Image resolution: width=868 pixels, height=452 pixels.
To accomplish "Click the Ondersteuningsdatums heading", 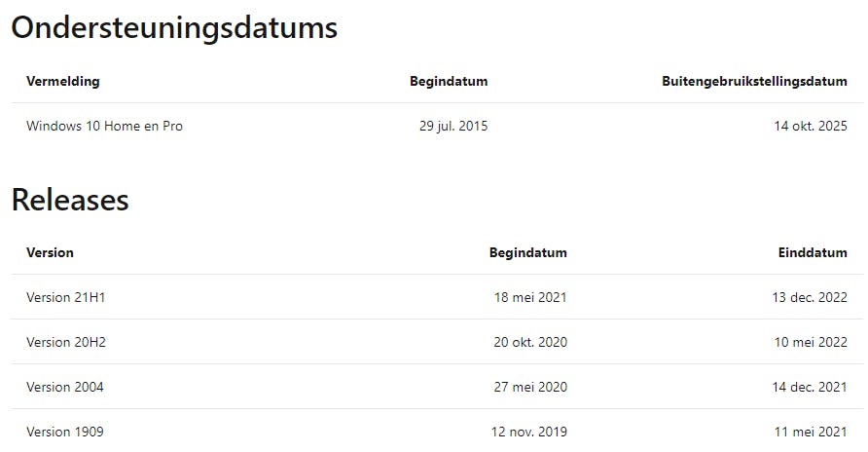I will click(174, 28).
